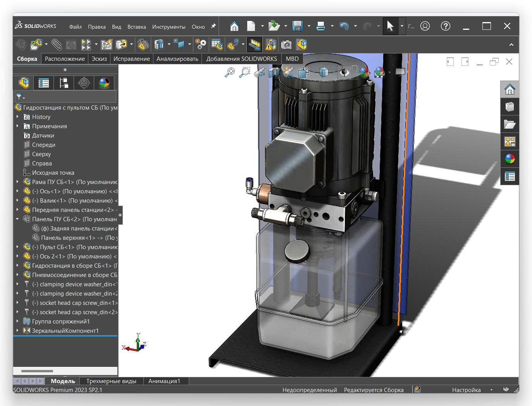Run Interference Detection
This screenshot has height=406, width=532.
click(x=270, y=44)
